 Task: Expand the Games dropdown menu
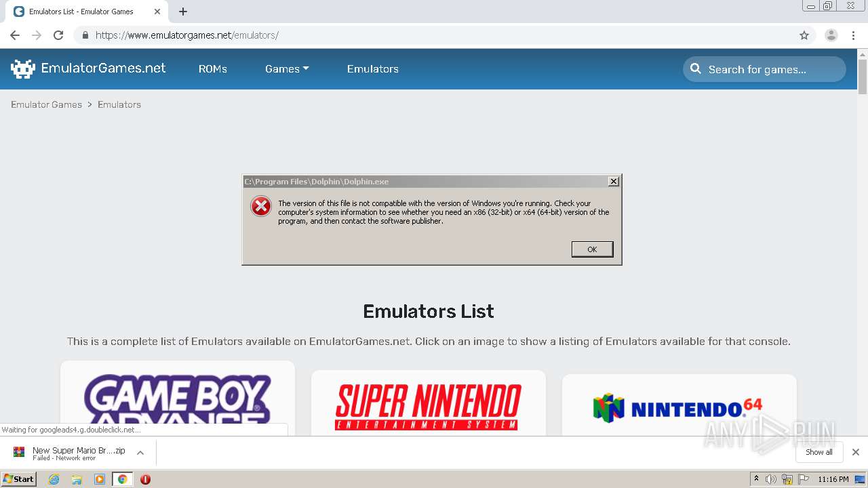[x=287, y=68]
